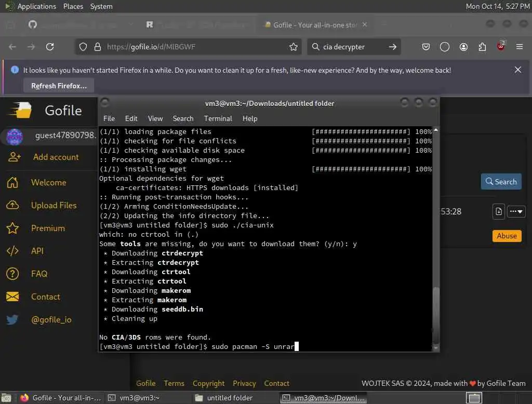Dismiss the Firefox refresh notification
Image resolution: width=532 pixels, height=404 pixels.
click(x=518, y=70)
